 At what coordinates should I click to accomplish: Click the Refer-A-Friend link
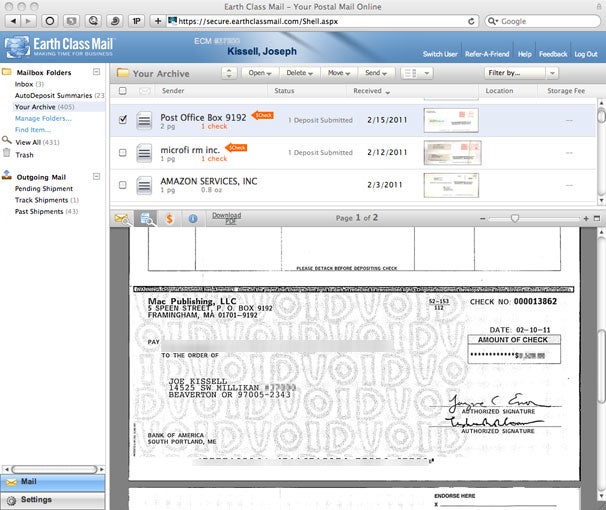tap(487, 54)
